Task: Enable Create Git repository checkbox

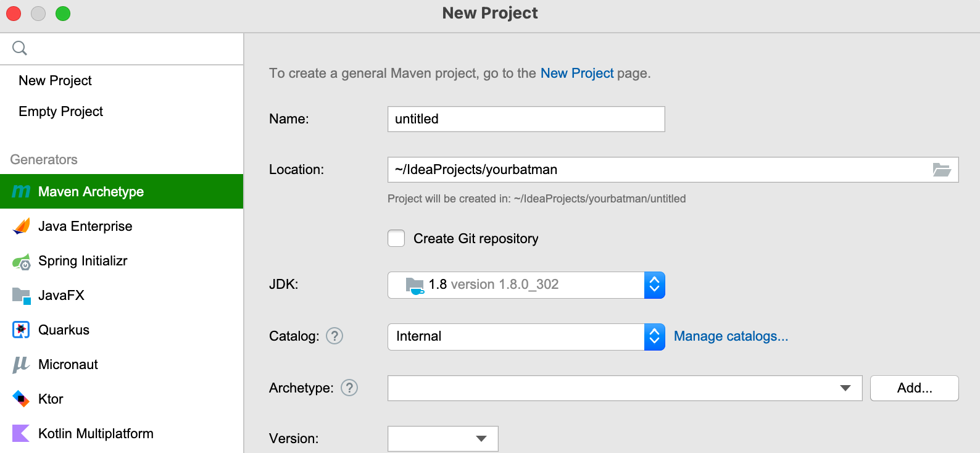Action: click(x=396, y=238)
